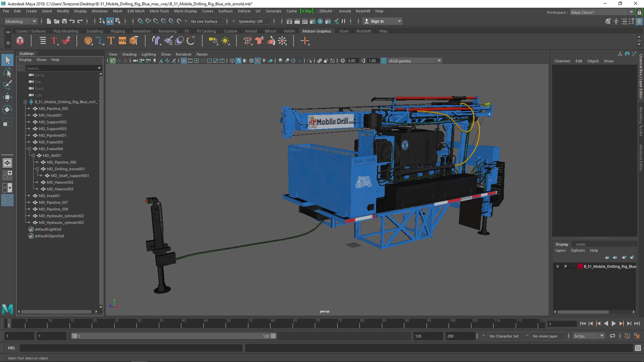The image size is (644, 362).
Task: Undo the last action via shelf arrow
Action: click(x=72, y=21)
